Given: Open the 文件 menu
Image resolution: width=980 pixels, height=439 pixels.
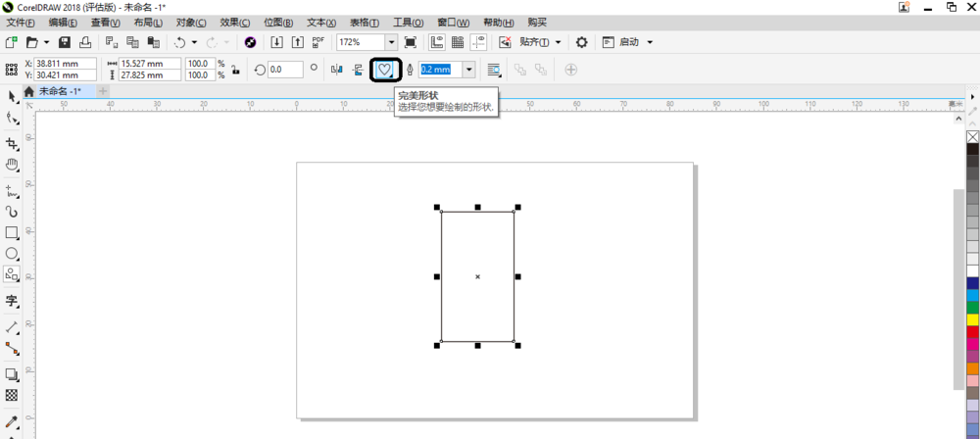Looking at the screenshot, I should (x=20, y=23).
